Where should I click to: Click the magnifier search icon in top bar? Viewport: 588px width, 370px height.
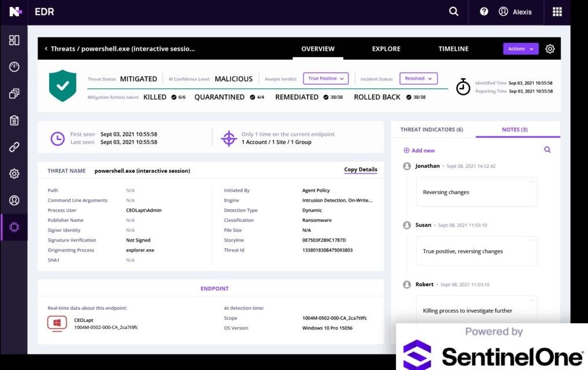(454, 12)
